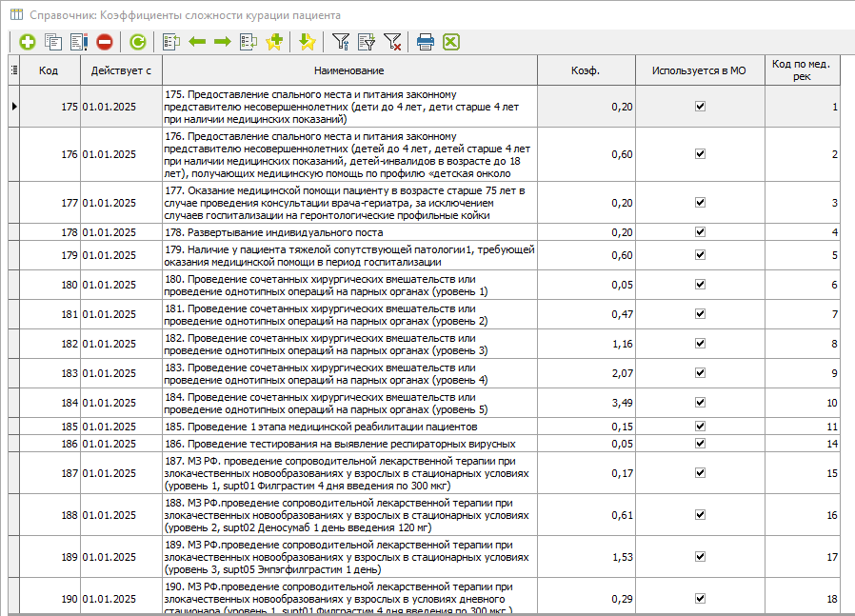Click the red delete record icon

105,42
